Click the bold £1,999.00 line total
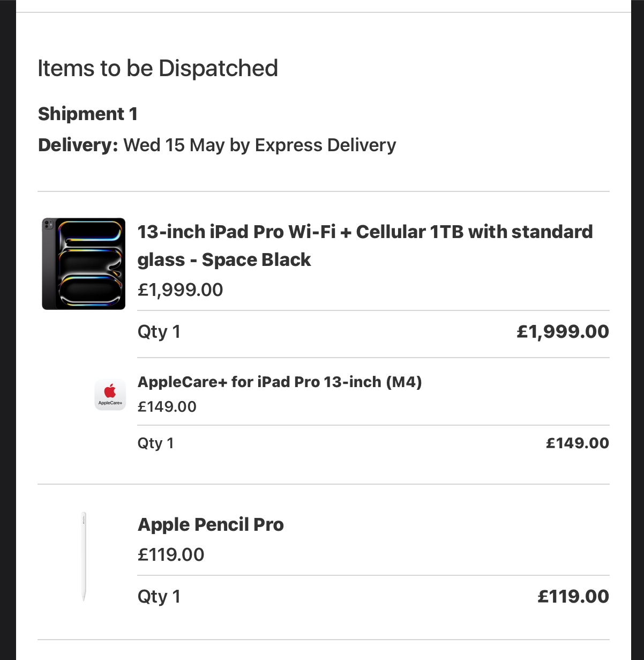The height and width of the screenshot is (660, 644). 563,331
